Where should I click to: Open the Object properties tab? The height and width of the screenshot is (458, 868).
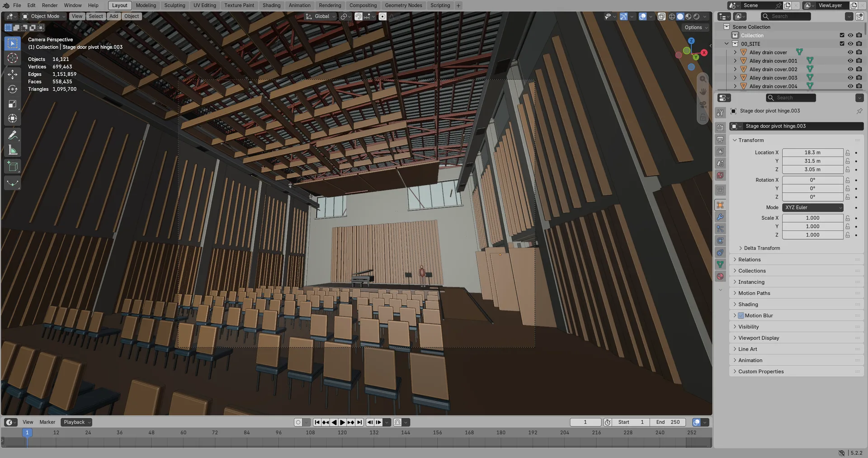[x=720, y=205]
